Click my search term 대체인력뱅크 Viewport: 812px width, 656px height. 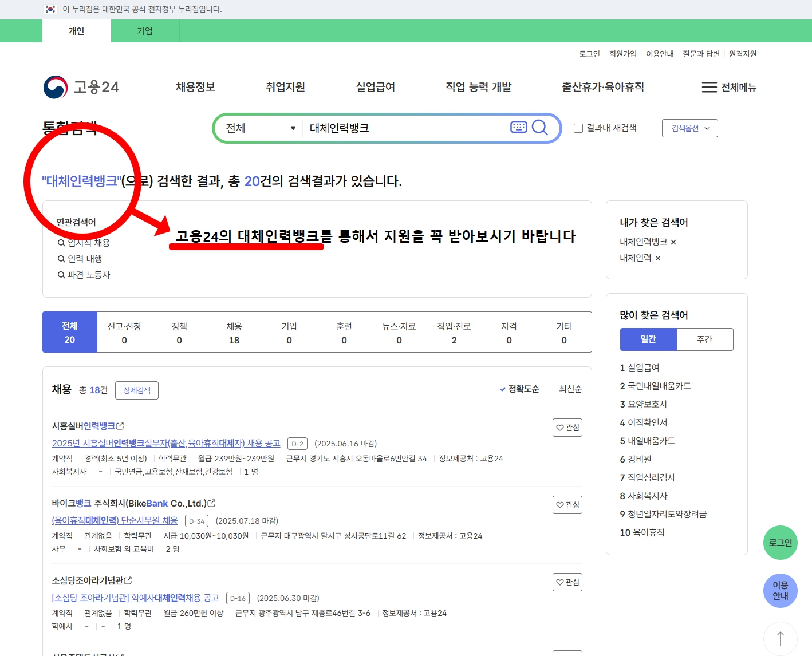click(x=644, y=242)
